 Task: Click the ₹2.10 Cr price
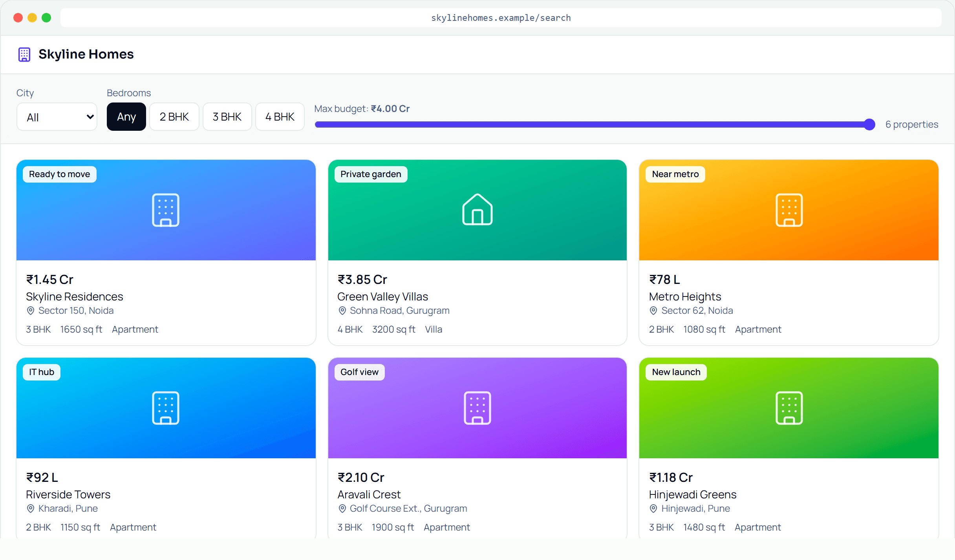point(361,478)
